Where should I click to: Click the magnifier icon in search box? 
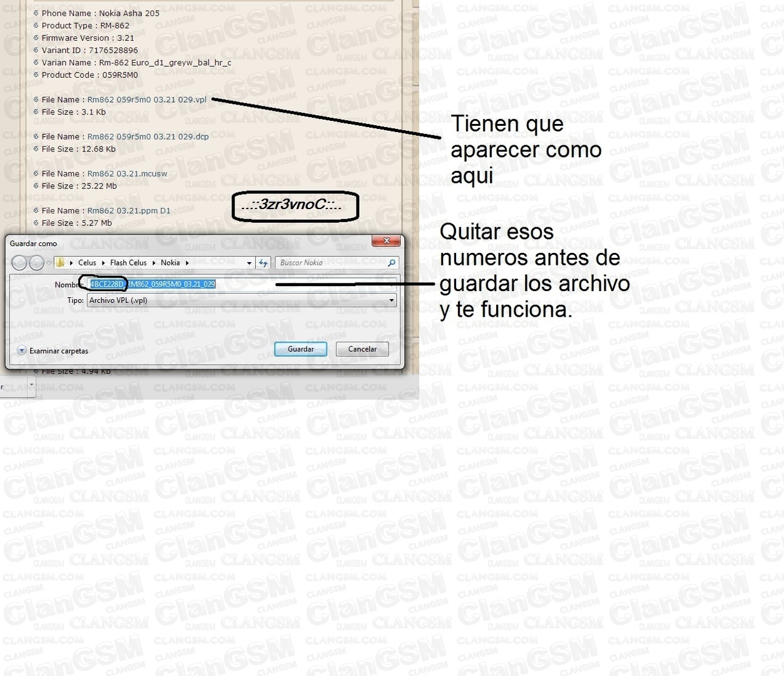click(x=392, y=263)
